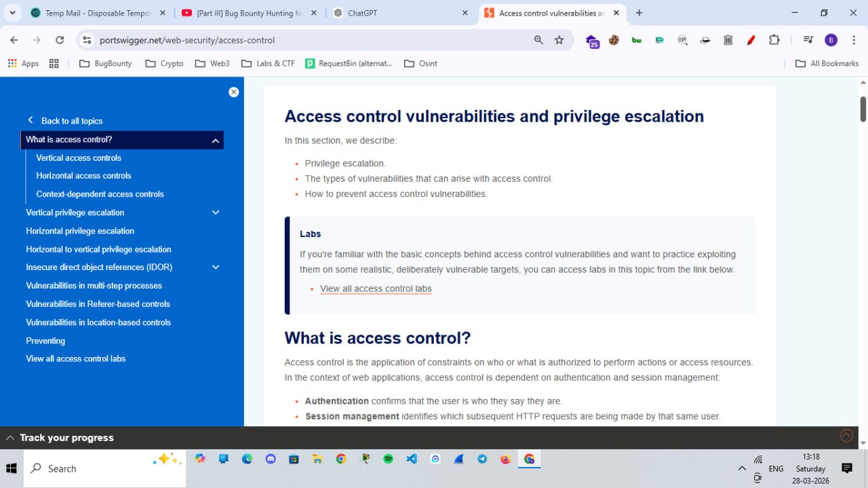Open 'Vertical access controls' sidebar item
This screenshot has height=488, width=868.
tap(79, 157)
